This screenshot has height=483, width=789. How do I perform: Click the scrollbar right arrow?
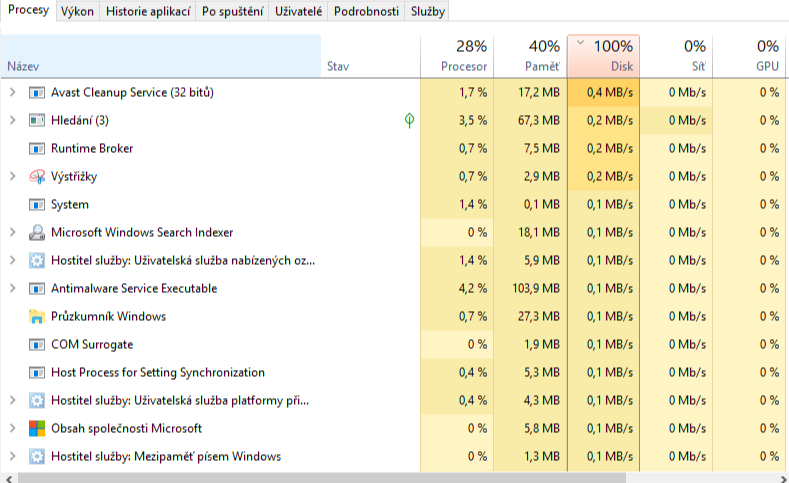coord(782,478)
